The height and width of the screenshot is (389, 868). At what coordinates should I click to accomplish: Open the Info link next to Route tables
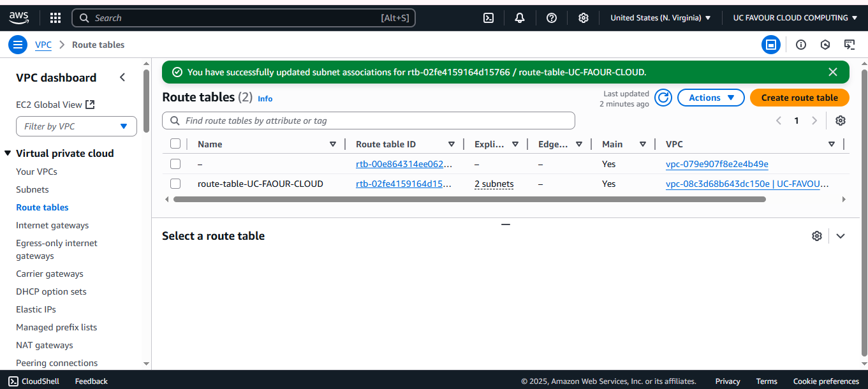265,98
